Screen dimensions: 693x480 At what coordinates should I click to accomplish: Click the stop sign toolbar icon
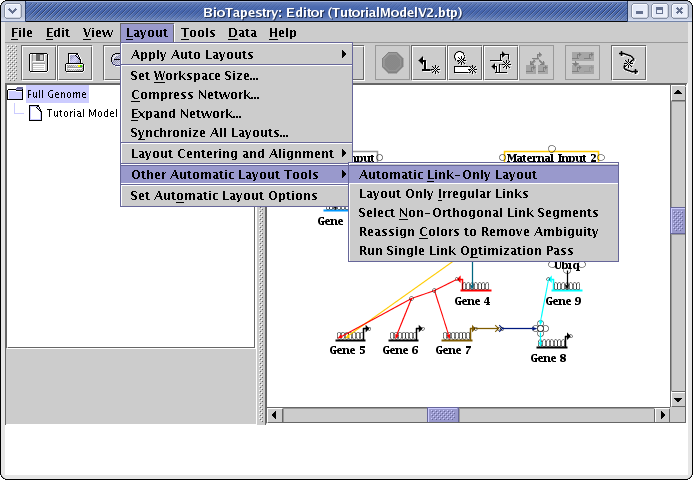pos(393,63)
